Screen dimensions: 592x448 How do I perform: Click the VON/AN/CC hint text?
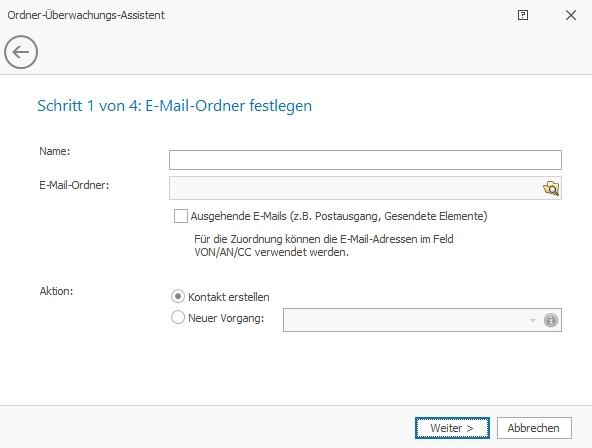pyautogui.click(x=324, y=246)
